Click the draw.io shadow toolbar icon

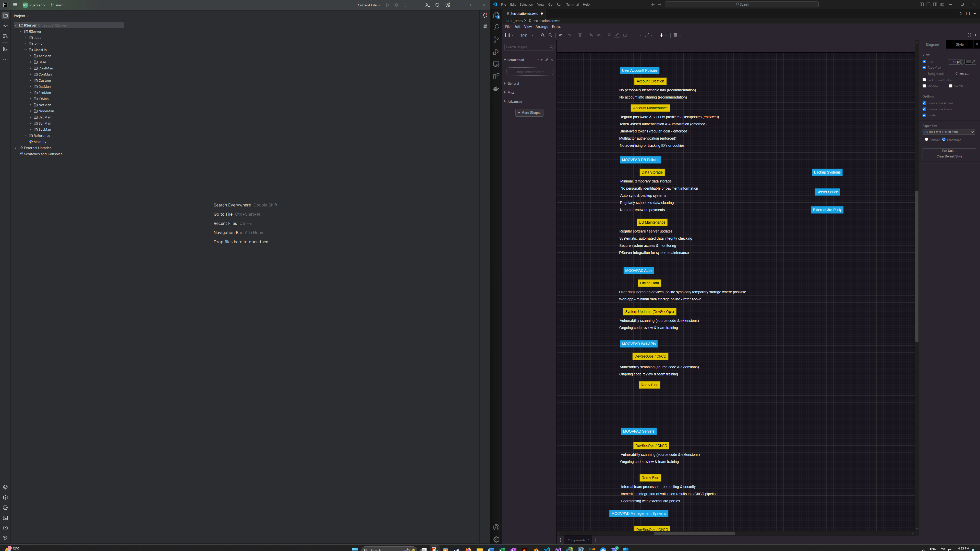(625, 35)
